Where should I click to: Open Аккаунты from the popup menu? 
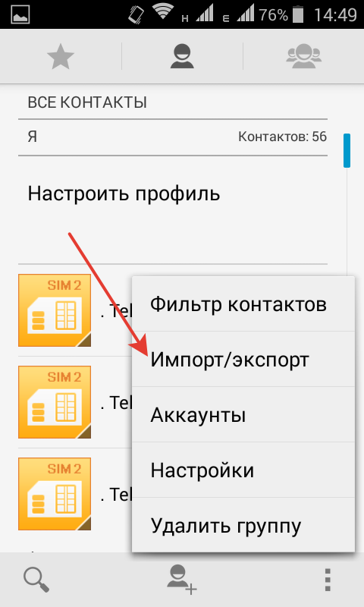click(243, 414)
